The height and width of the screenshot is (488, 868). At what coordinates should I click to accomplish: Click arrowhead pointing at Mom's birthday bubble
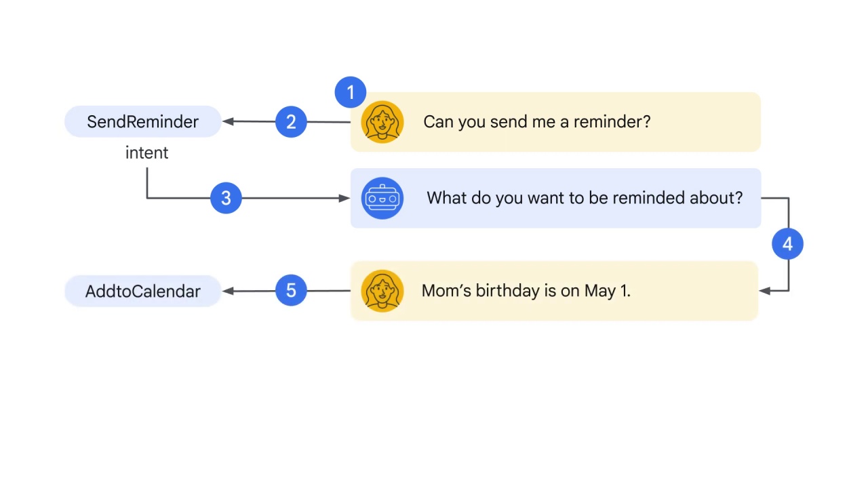point(764,291)
